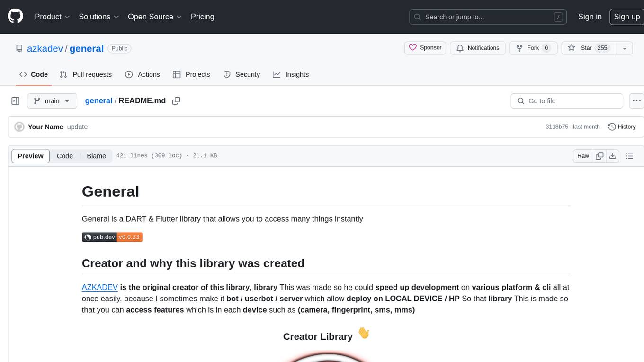Viewport: 644px width, 362px height.
Task: Expand the Solutions dropdown
Action: pos(98,17)
